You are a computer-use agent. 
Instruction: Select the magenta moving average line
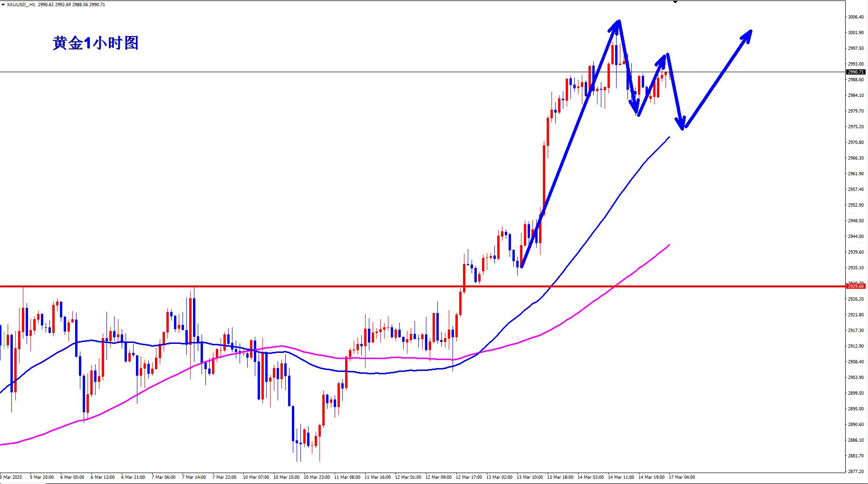[570, 319]
